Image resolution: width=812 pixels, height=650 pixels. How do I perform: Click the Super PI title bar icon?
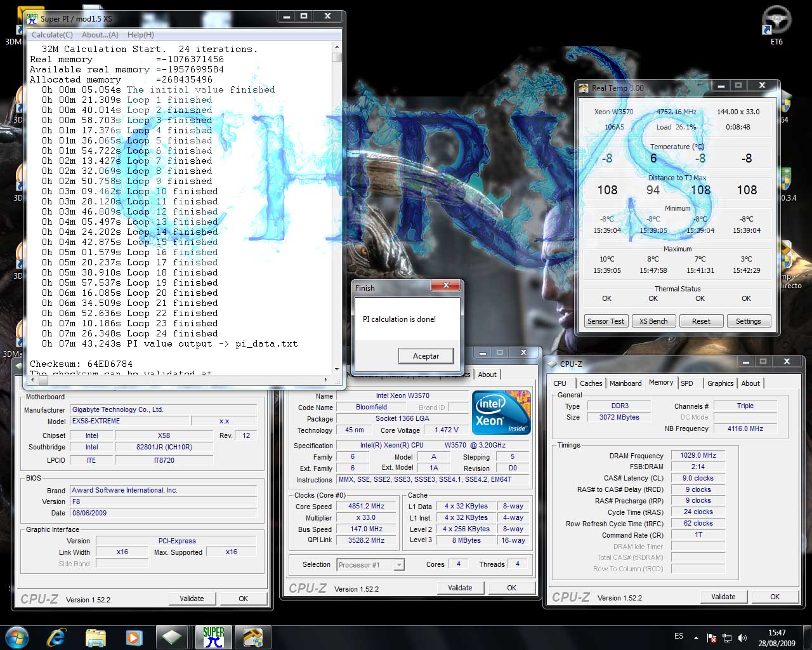pyautogui.click(x=32, y=18)
